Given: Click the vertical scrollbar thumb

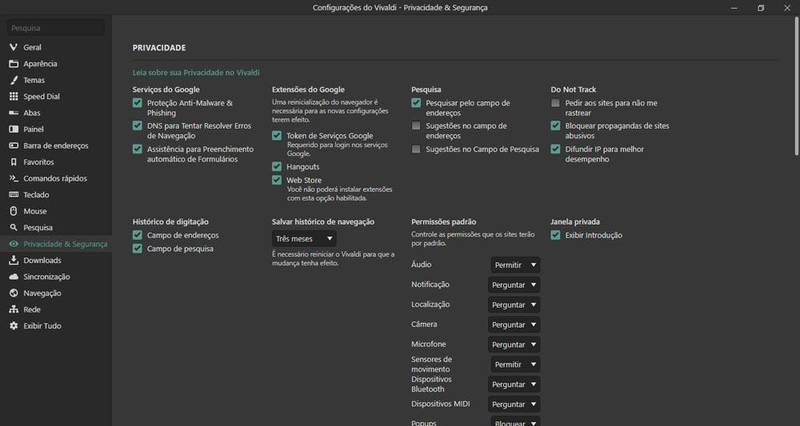Looking at the screenshot, I should tap(796, 87).
